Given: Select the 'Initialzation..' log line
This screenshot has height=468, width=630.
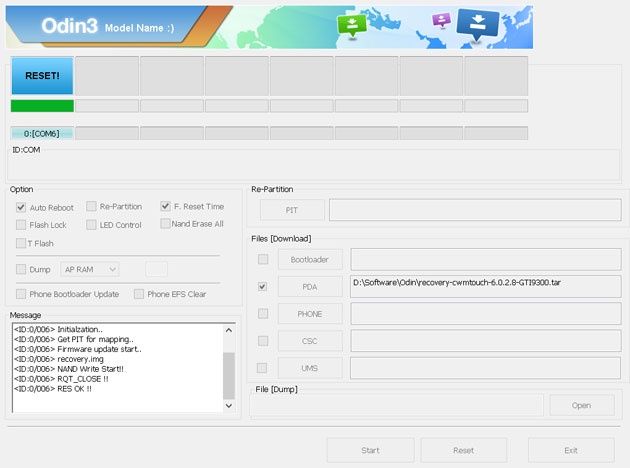Looking at the screenshot, I should point(58,329).
